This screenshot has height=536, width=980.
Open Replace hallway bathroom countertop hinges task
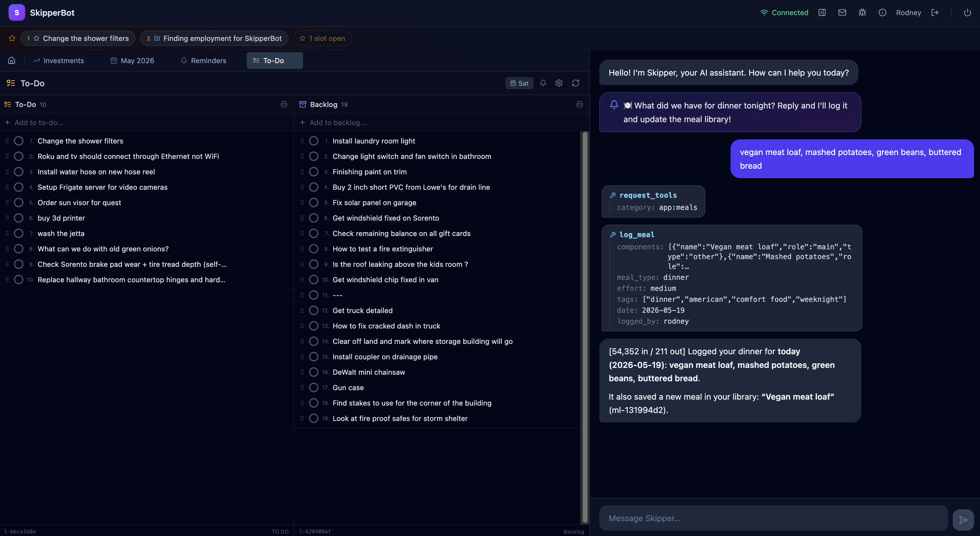tap(132, 280)
